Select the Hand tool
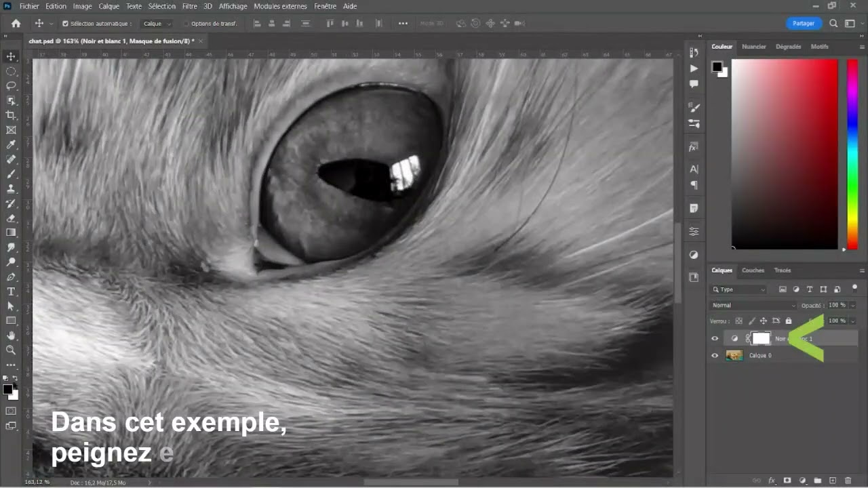 point(11,335)
